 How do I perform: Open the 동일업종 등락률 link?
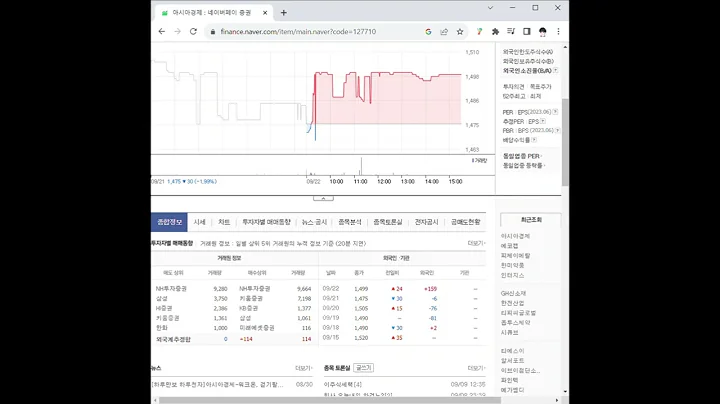[x=523, y=165]
